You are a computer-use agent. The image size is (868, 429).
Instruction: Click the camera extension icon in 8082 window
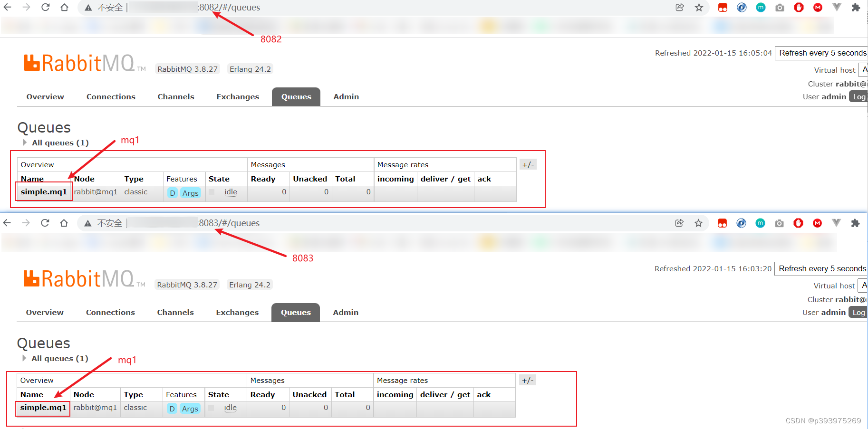[x=780, y=8]
